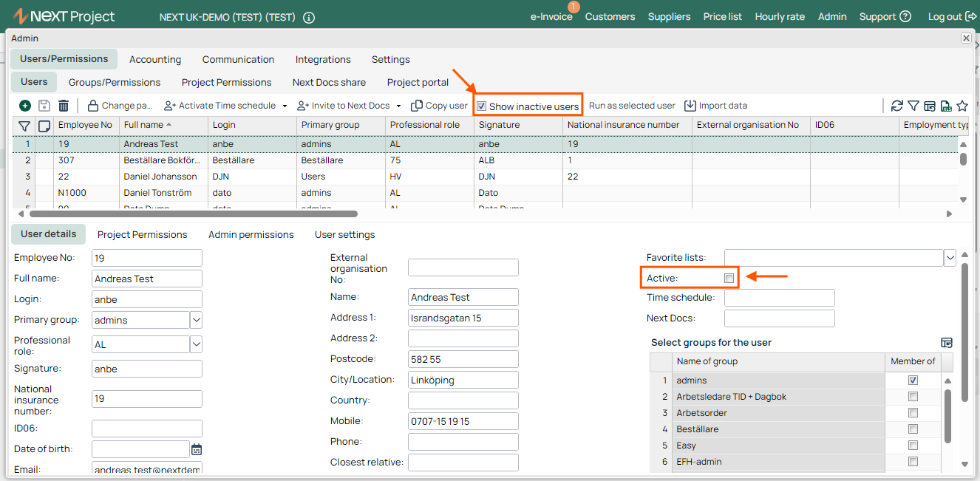The image size is (980, 481).
Task: Expand the Professional role dropdown
Action: 197,344
